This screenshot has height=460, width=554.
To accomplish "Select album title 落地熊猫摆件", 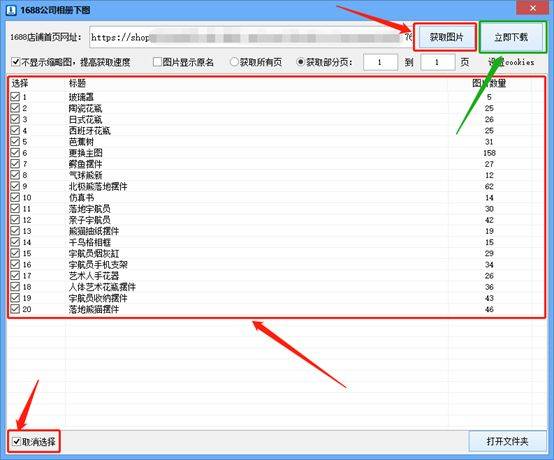I will tap(94, 309).
